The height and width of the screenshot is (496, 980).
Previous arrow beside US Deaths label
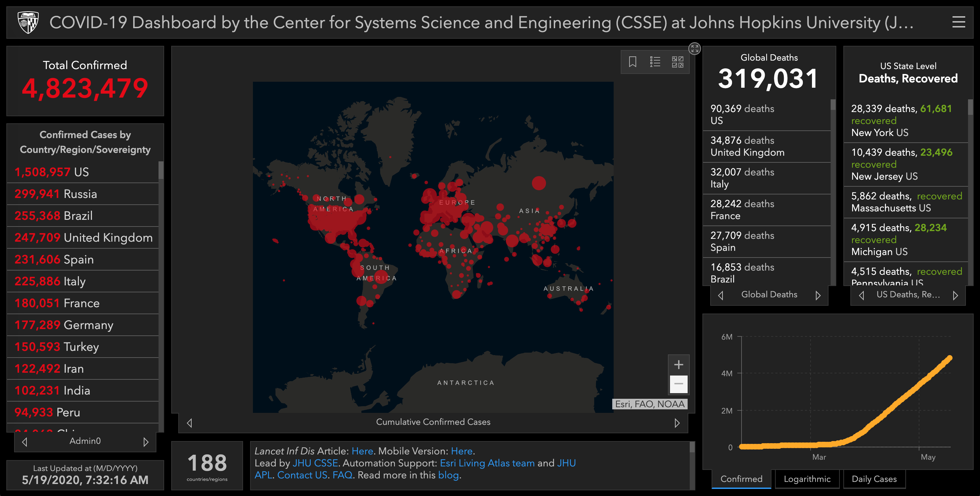(862, 295)
